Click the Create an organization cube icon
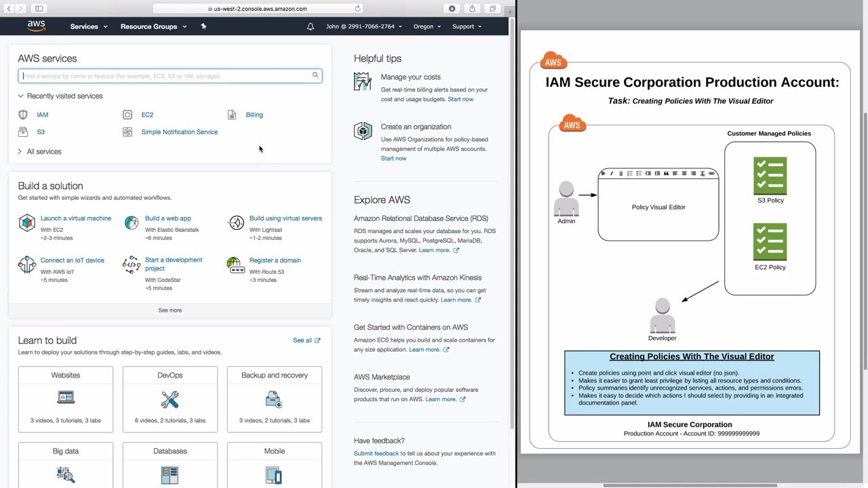 (x=363, y=131)
